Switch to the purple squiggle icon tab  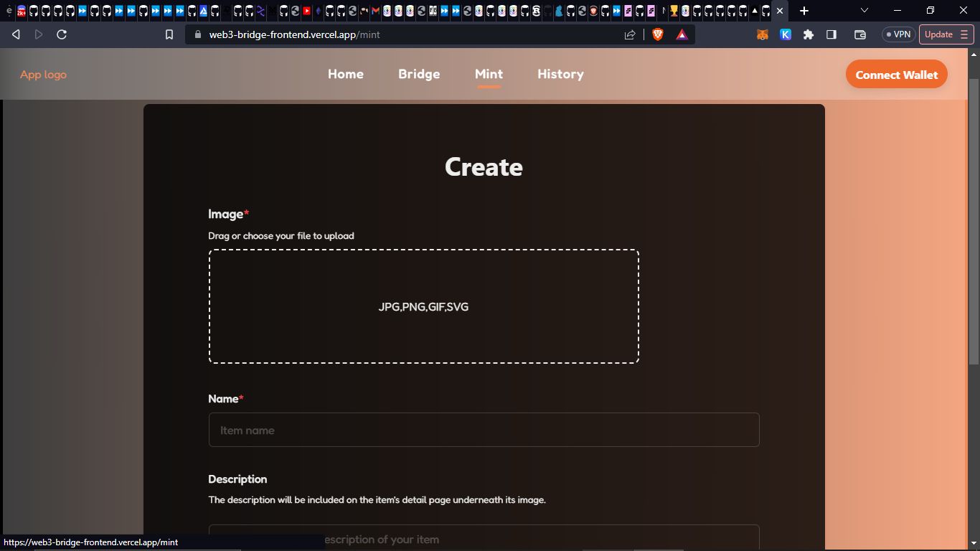[260, 11]
